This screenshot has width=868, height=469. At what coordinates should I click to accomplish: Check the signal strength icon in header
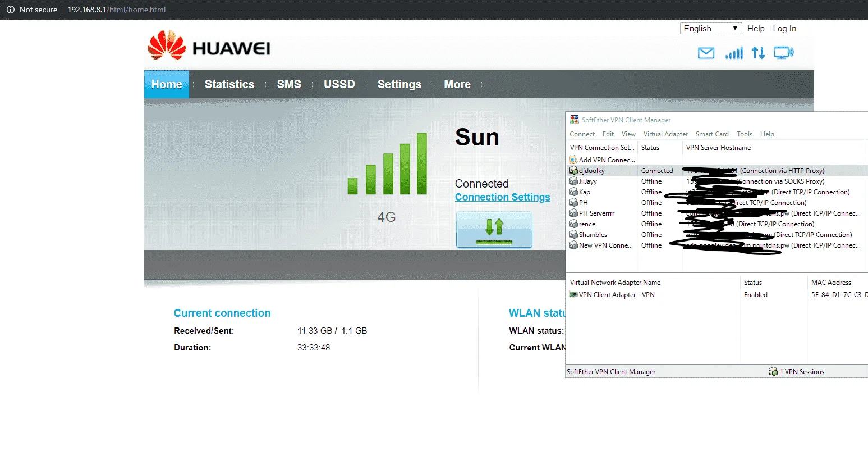coord(734,53)
